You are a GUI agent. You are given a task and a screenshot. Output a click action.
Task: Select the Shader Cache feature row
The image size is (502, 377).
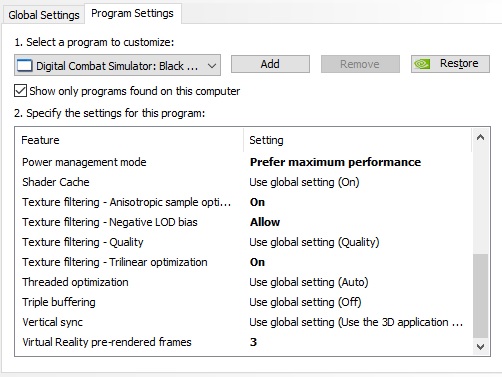(x=243, y=182)
